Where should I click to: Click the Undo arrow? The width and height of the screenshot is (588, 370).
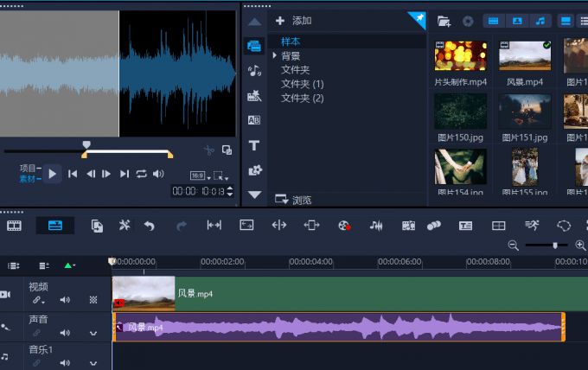click(150, 226)
